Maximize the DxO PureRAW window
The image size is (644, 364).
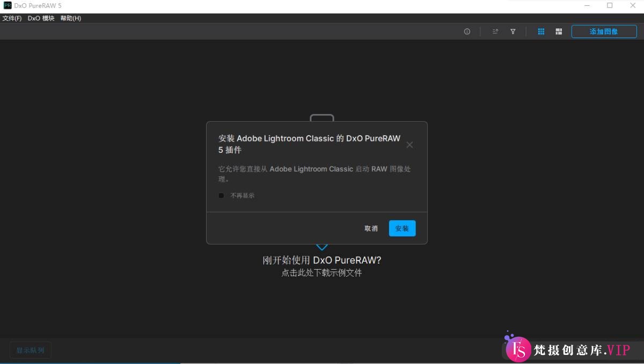click(610, 5)
